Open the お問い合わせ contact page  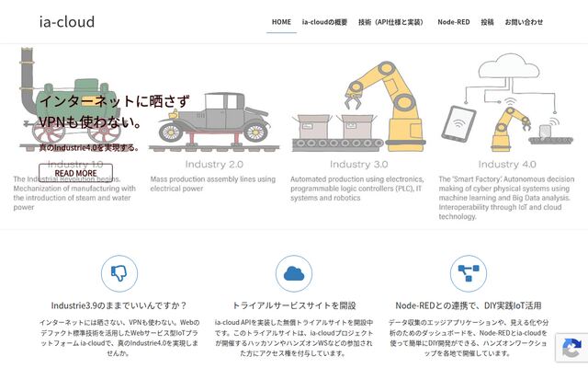524,22
